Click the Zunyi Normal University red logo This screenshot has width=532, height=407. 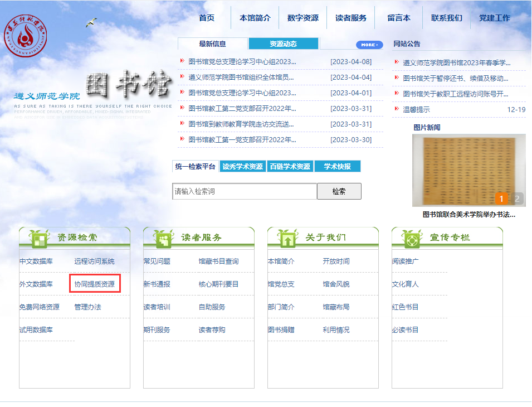[x=26, y=37]
